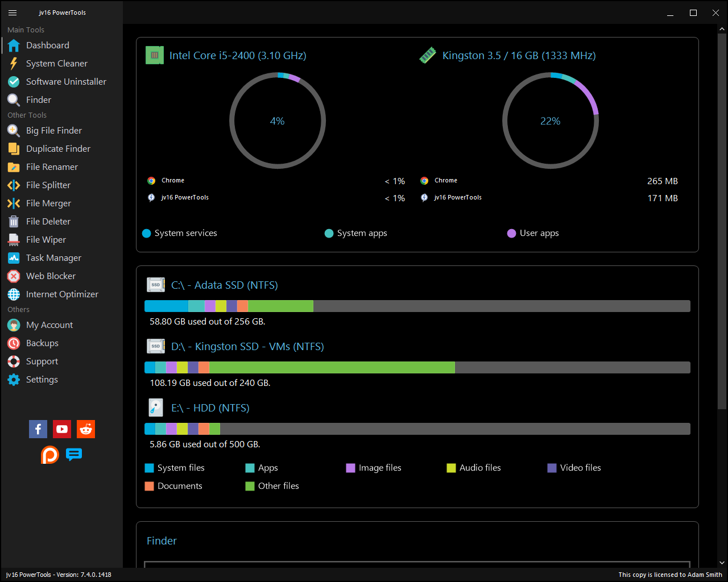Toggle the hamburger menu button

click(13, 13)
